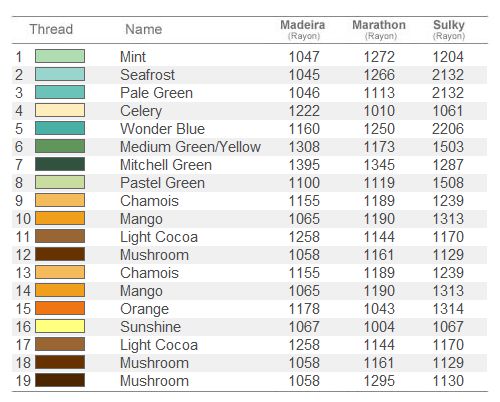Click the Sunshine yellow color swatch
The image size is (500, 402).
point(60,326)
